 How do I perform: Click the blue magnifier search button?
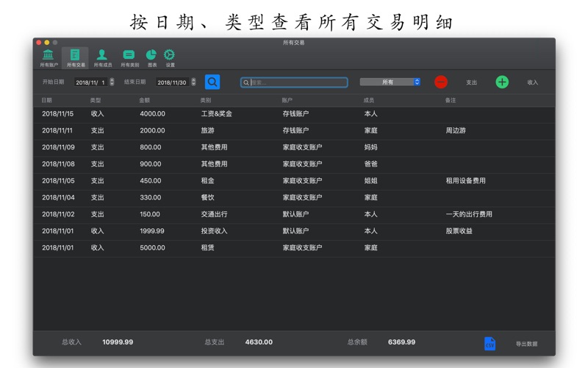pyautogui.click(x=212, y=82)
